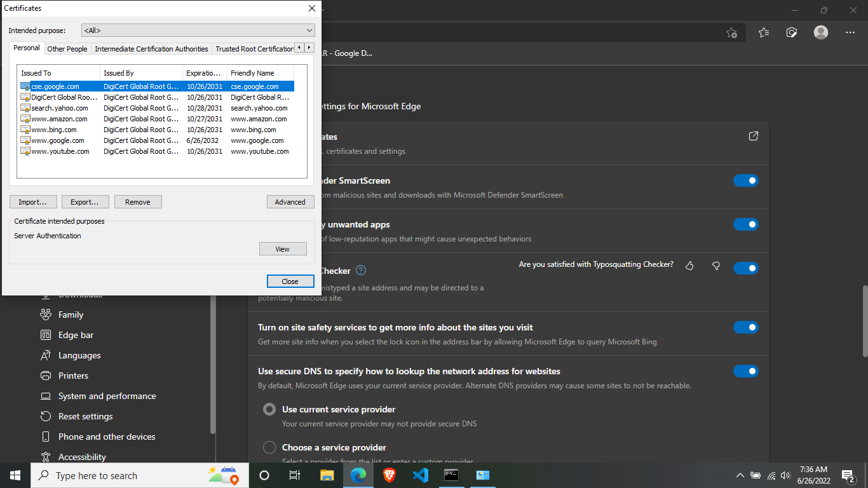Give thumbs down for Typosquatting Checker
This screenshot has width=868, height=488.
716,266
